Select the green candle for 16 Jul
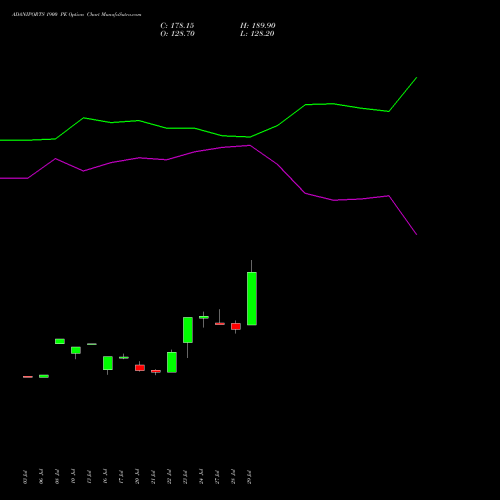 click(108, 363)
